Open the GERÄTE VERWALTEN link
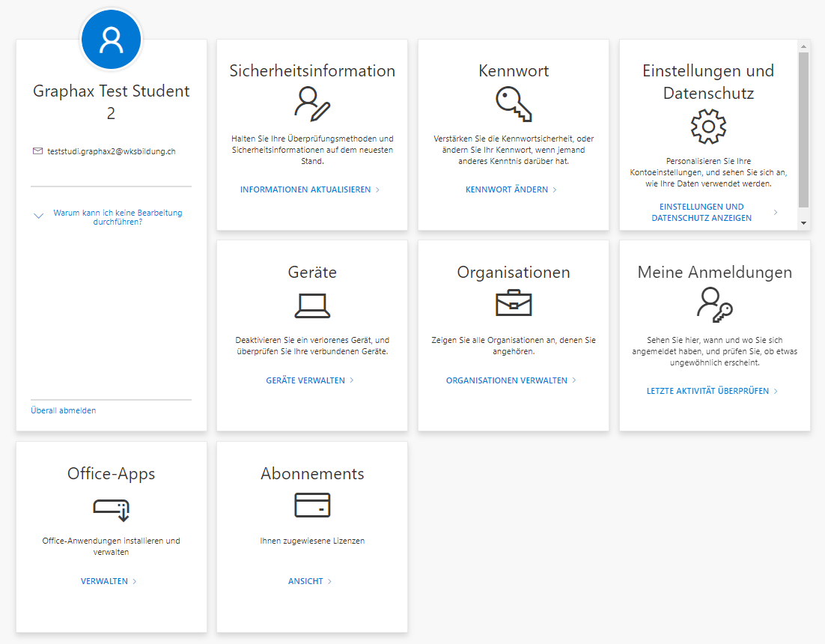Viewport: 825px width, 644px height. (305, 380)
